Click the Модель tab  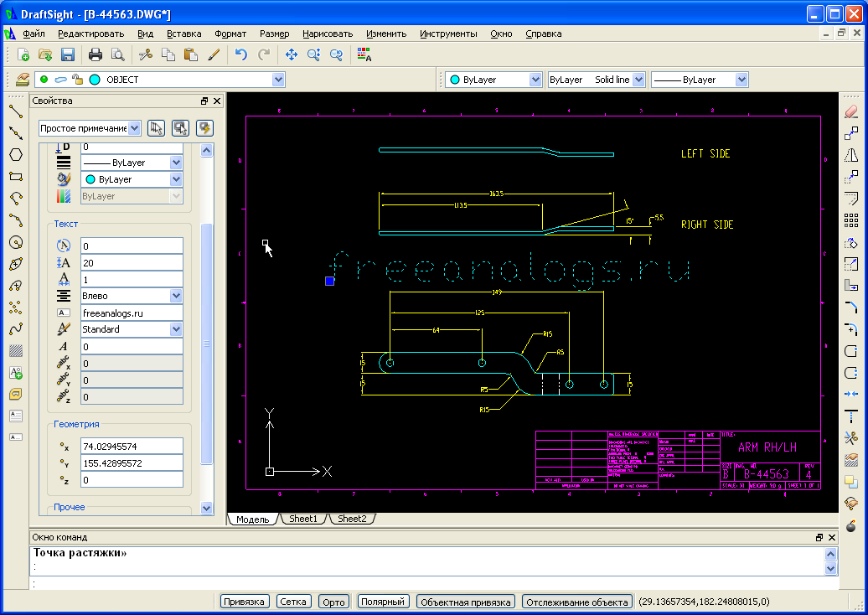[x=252, y=519]
